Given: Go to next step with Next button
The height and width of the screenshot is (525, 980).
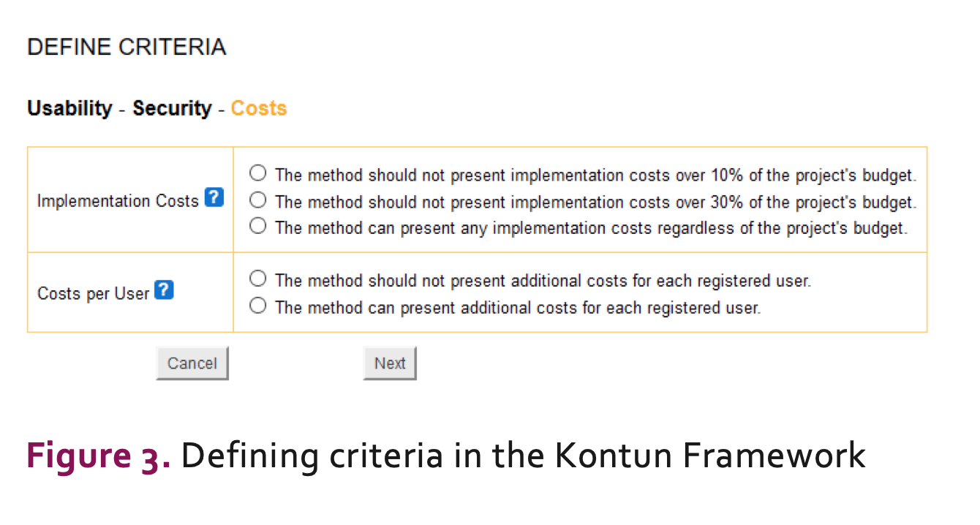Looking at the screenshot, I should coord(390,363).
